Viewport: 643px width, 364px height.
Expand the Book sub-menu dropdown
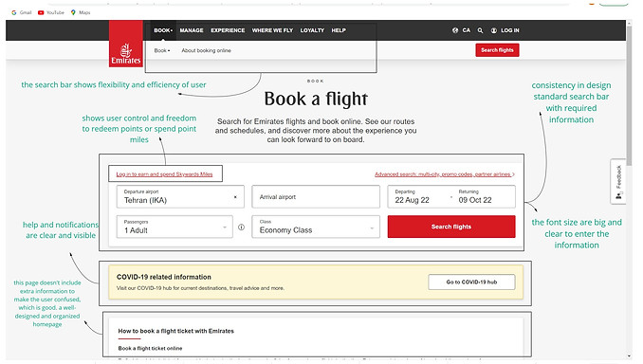pos(162,50)
